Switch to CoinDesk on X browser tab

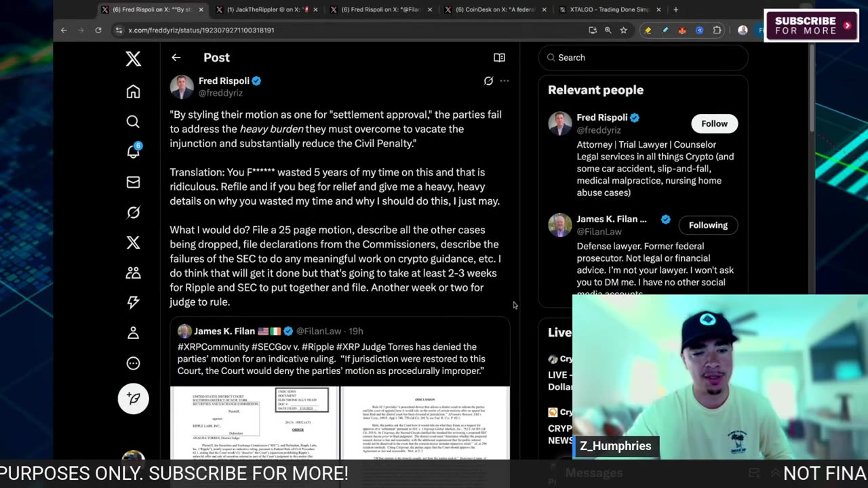coord(496,9)
